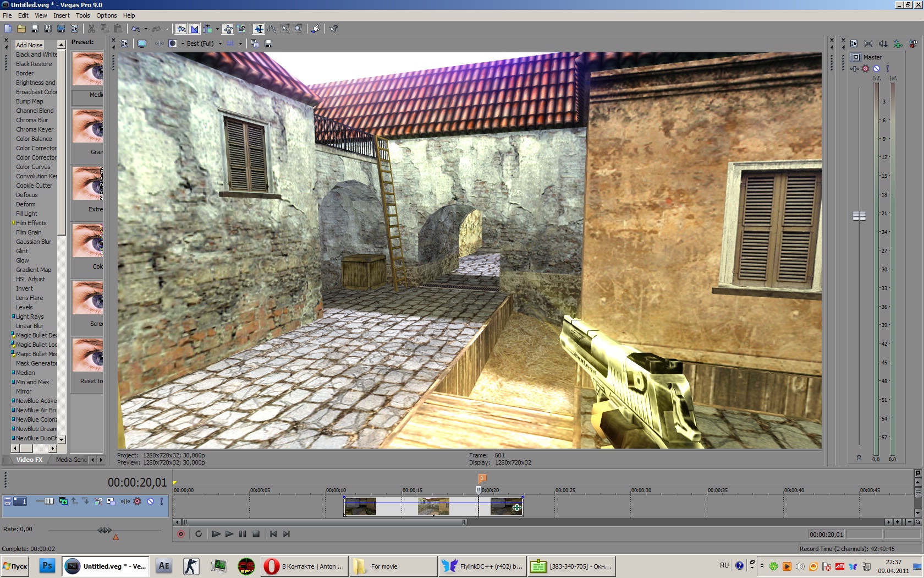The height and width of the screenshot is (578, 924).
Task: Click Downmix Output in the mixer
Action: pos(868,43)
